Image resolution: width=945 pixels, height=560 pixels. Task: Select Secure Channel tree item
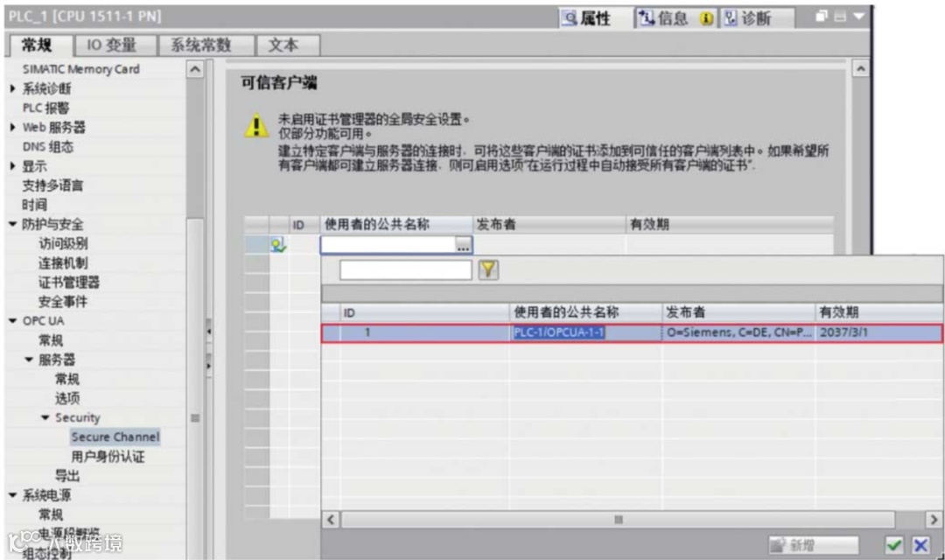[x=115, y=437]
